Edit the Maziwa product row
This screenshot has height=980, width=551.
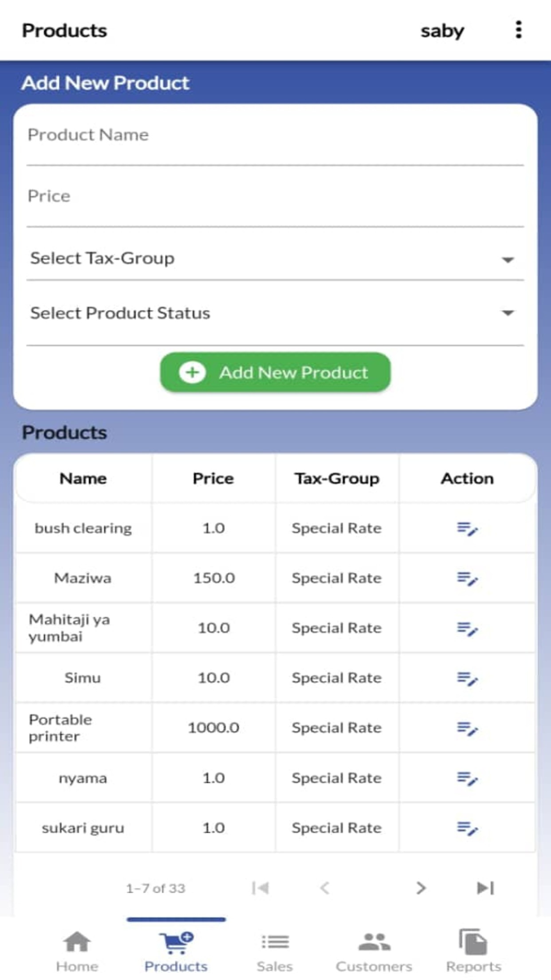pyautogui.click(x=467, y=578)
